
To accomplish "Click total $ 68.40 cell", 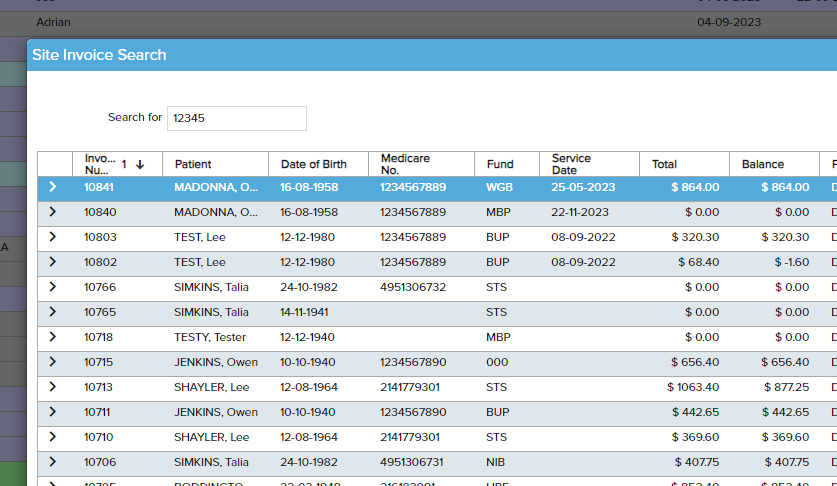I will (x=699, y=262).
